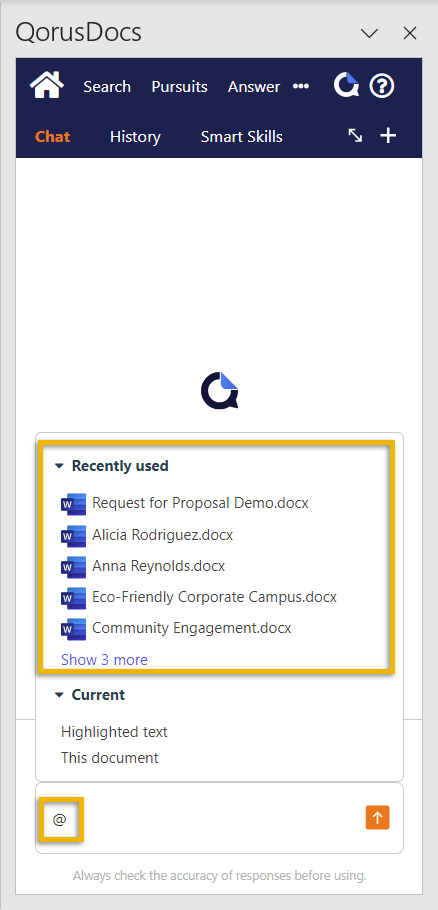Open the more options ellipsis menu
Screen dimensions: 438x910
coord(301,86)
